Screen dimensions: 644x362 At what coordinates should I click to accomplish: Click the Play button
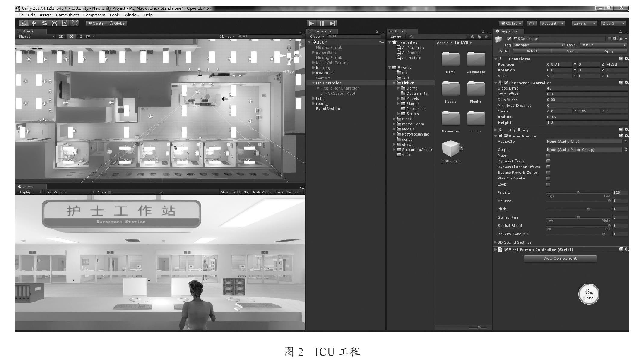[311, 23]
